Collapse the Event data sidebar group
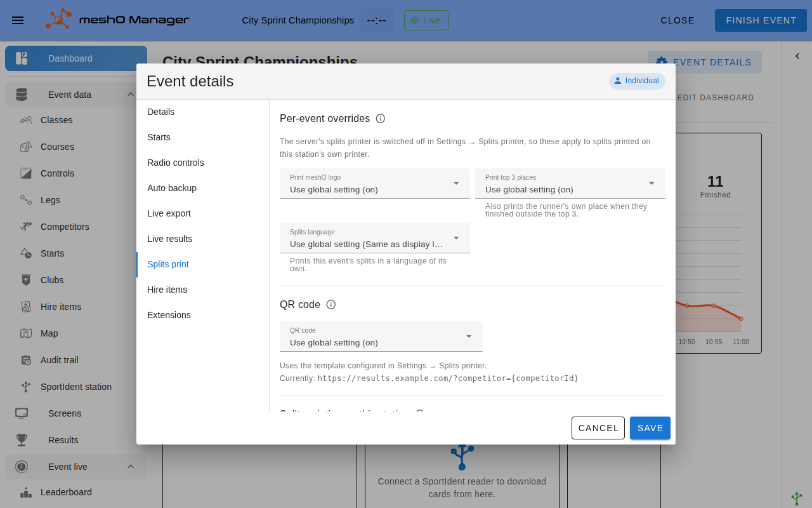This screenshot has height=508, width=812. (x=131, y=95)
